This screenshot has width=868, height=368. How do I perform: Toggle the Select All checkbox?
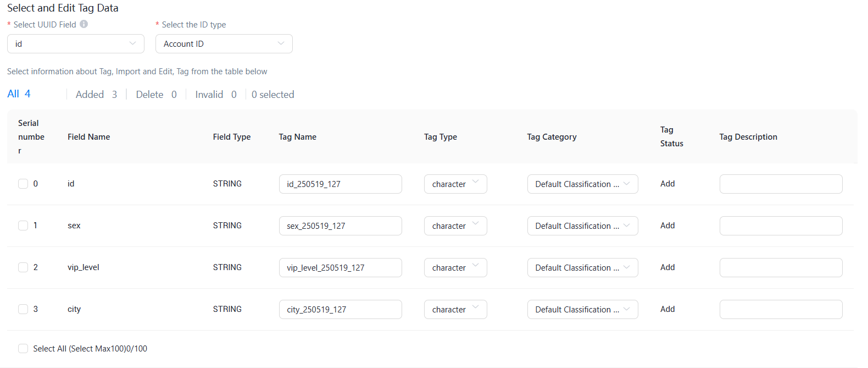pyautogui.click(x=23, y=348)
